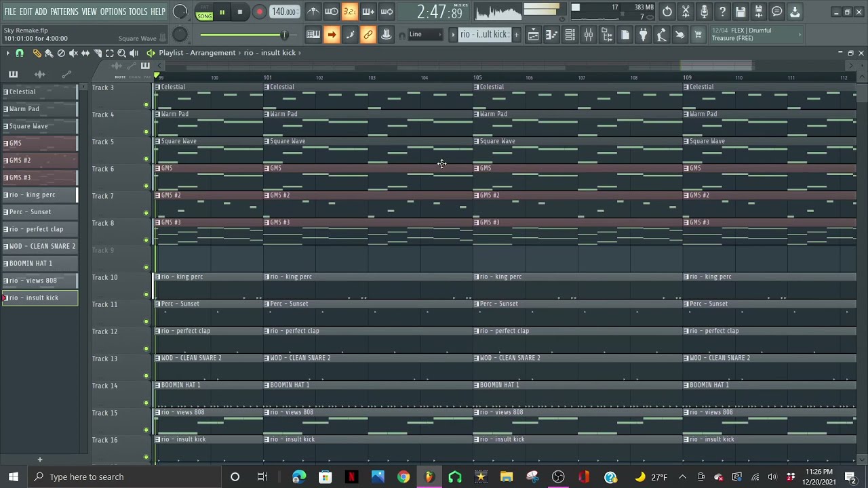The width and height of the screenshot is (868, 488).
Task: Select the Zoom tool in Playlist
Action: point(122,53)
